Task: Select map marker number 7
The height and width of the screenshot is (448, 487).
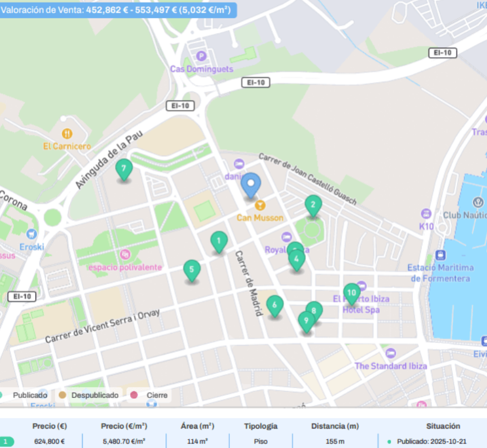Action: pyautogui.click(x=124, y=167)
